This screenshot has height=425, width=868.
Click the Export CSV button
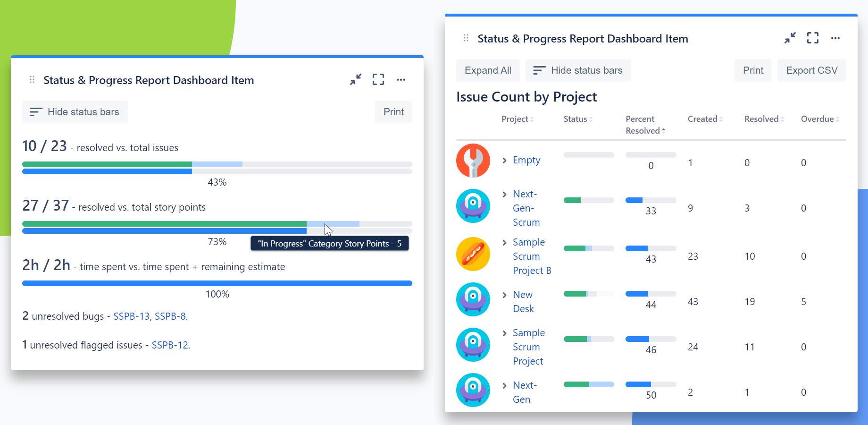point(811,70)
